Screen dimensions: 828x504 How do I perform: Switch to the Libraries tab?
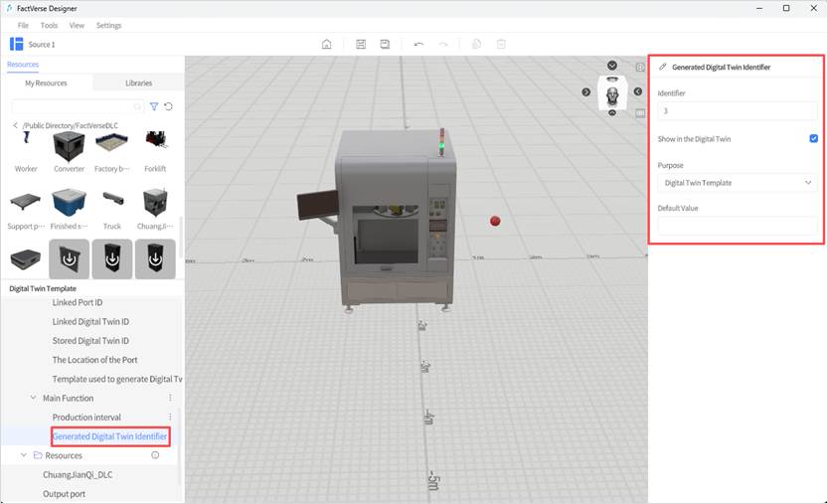click(138, 84)
